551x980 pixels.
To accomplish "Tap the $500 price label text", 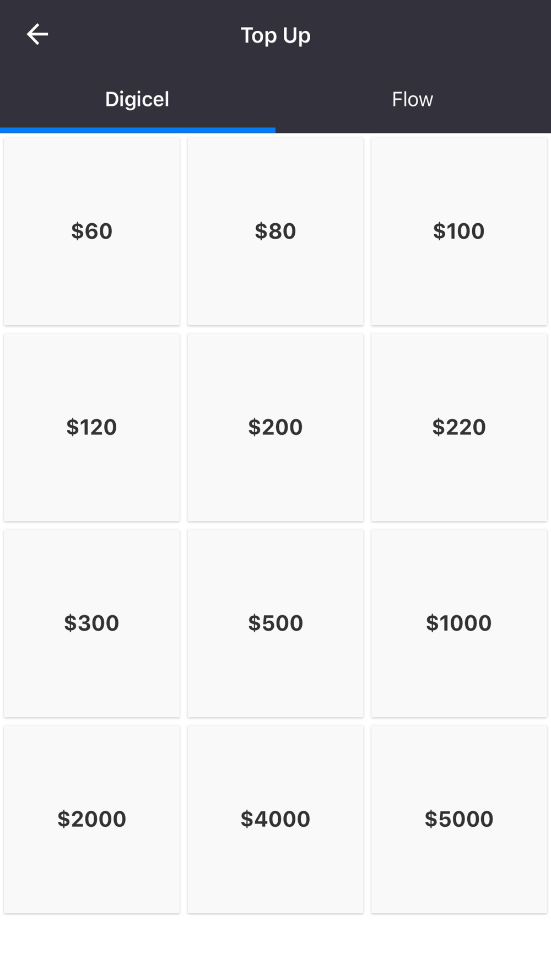I will [x=275, y=623].
